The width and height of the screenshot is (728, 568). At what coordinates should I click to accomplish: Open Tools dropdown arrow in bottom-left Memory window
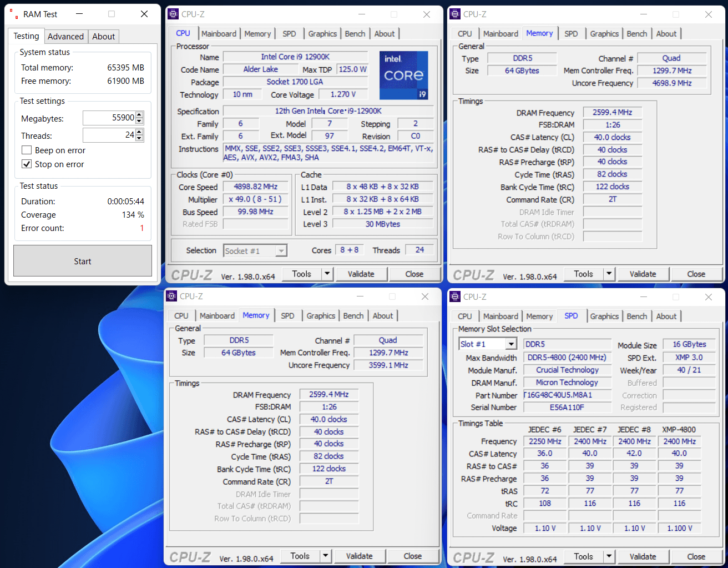326,556
